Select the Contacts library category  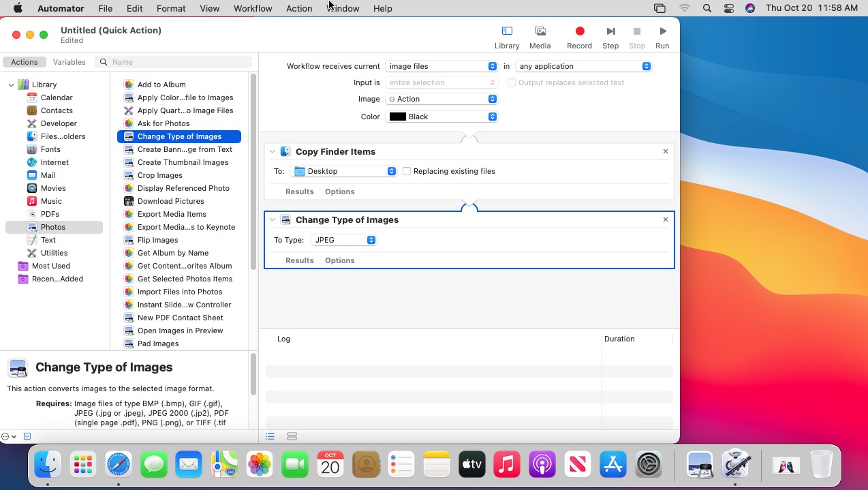click(57, 110)
